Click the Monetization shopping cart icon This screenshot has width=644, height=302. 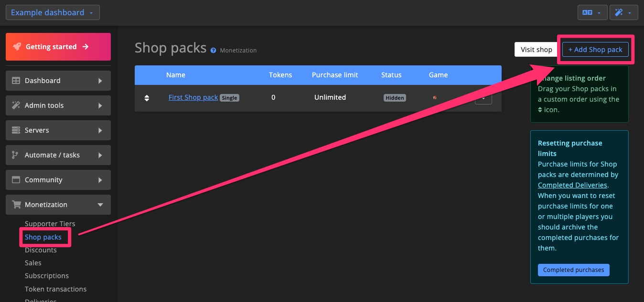[16, 205]
